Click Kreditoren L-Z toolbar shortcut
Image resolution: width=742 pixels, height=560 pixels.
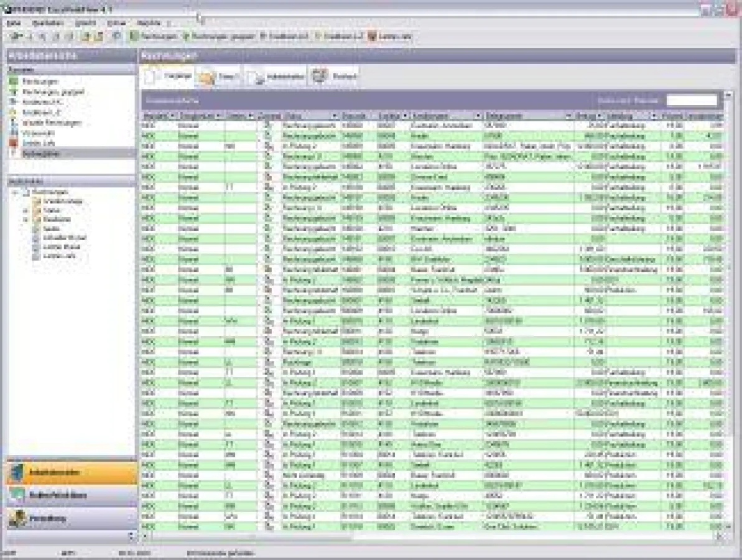pos(318,37)
